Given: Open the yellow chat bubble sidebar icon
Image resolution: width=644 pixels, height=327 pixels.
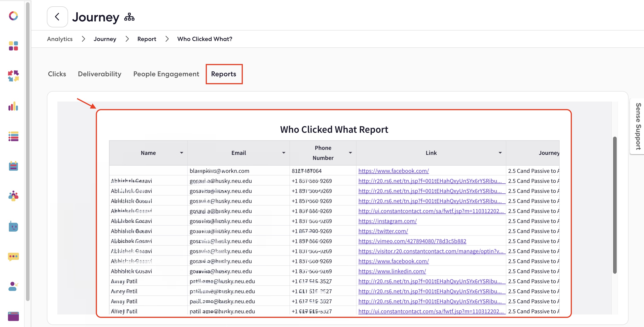Looking at the screenshot, I should (13, 257).
